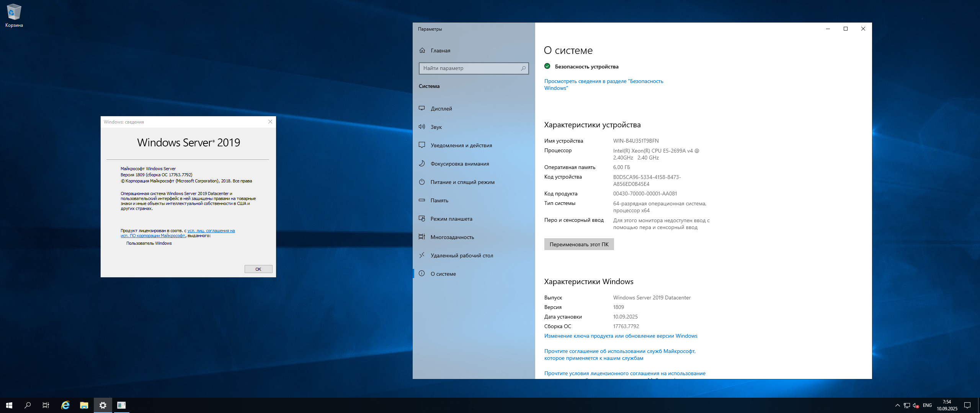Click the Дисплей monitor icon
This screenshot has width=980, height=413.
tap(422, 109)
